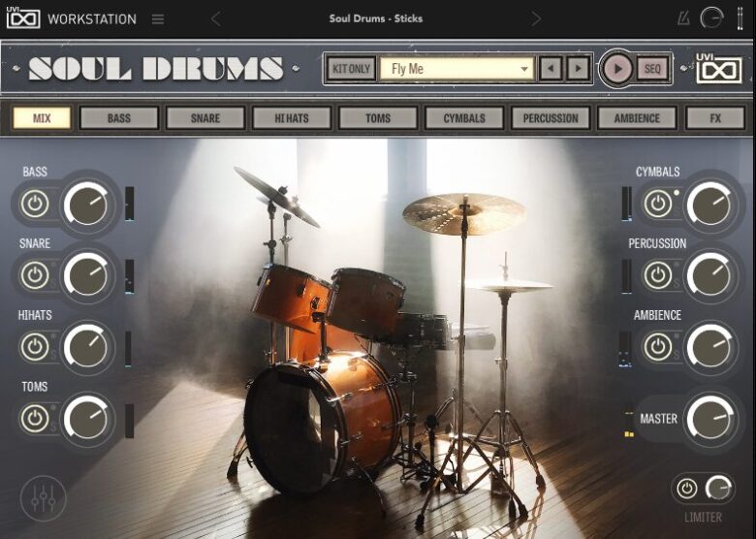Switch to the BASS tab

119,118
